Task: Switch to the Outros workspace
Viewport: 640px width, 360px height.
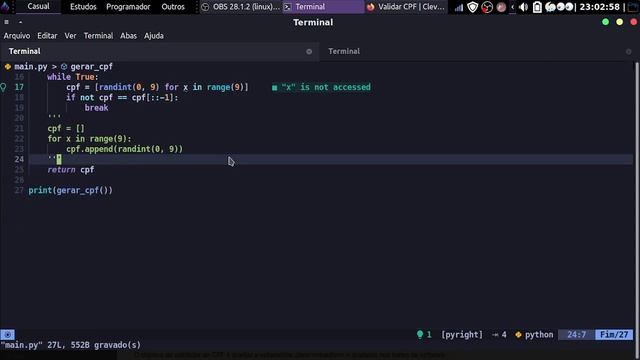Action: 173,7
